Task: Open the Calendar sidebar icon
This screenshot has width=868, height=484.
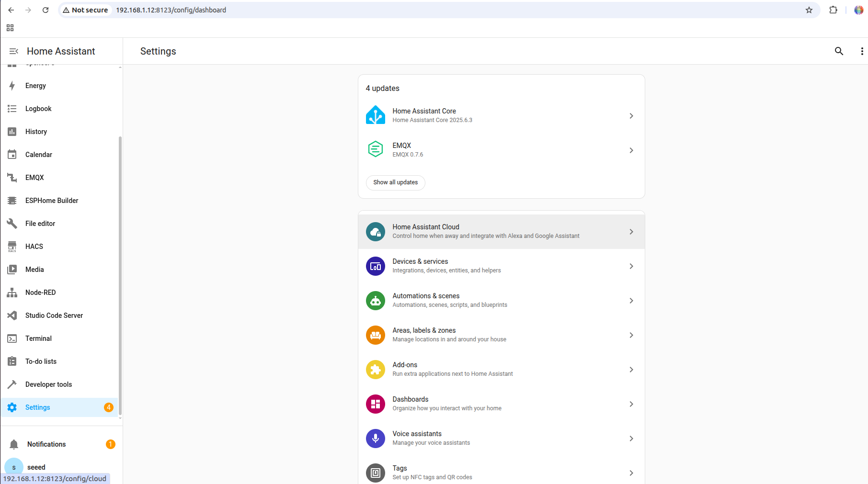Action: [12, 155]
